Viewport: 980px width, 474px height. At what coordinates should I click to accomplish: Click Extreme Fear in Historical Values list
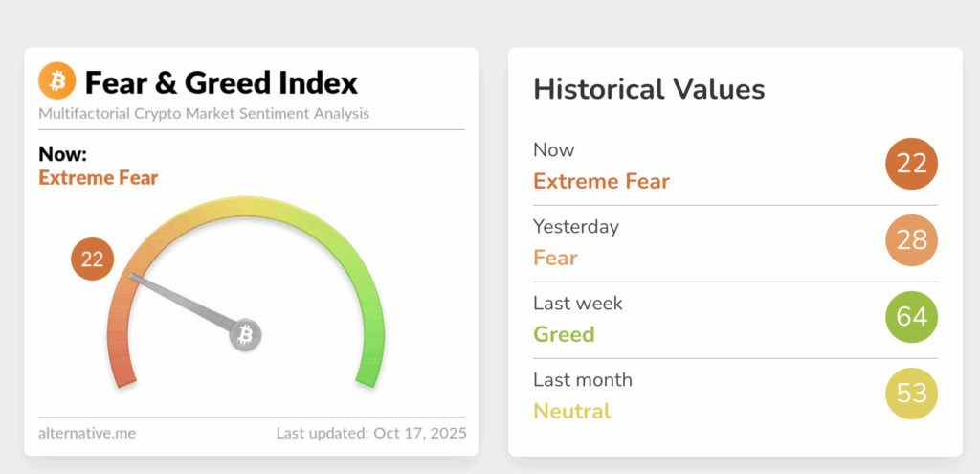click(601, 181)
